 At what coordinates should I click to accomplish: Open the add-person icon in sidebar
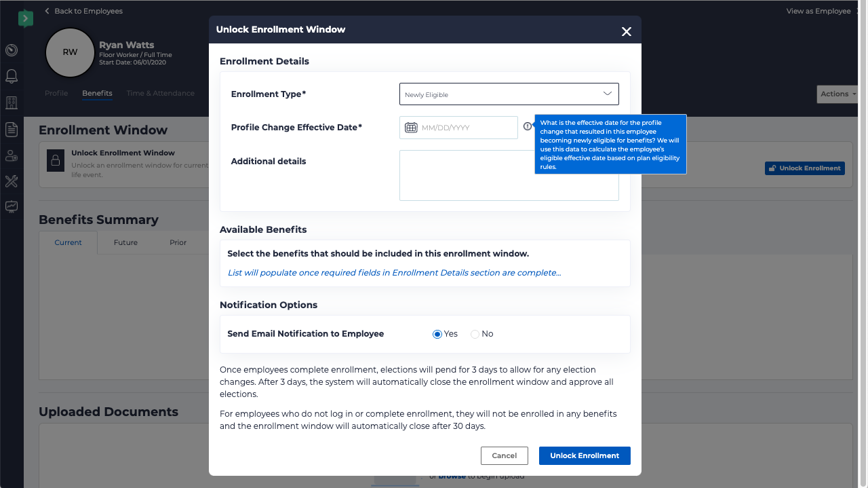[x=11, y=155]
